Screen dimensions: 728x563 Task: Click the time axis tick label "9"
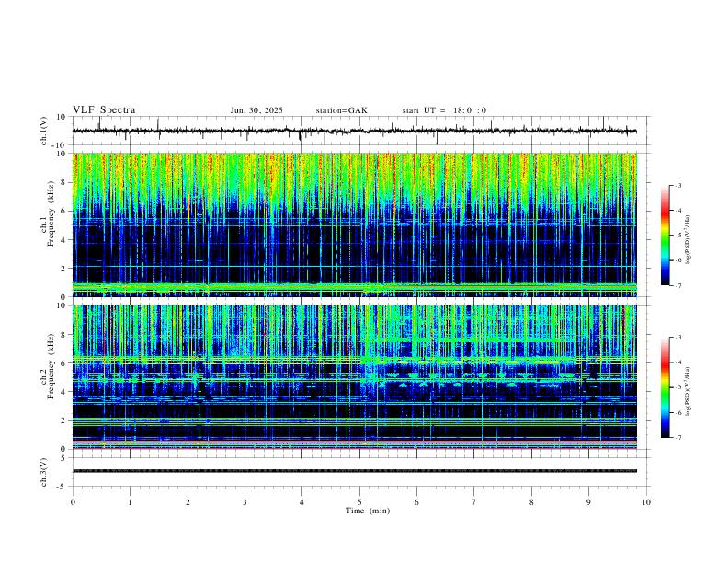[x=588, y=502]
